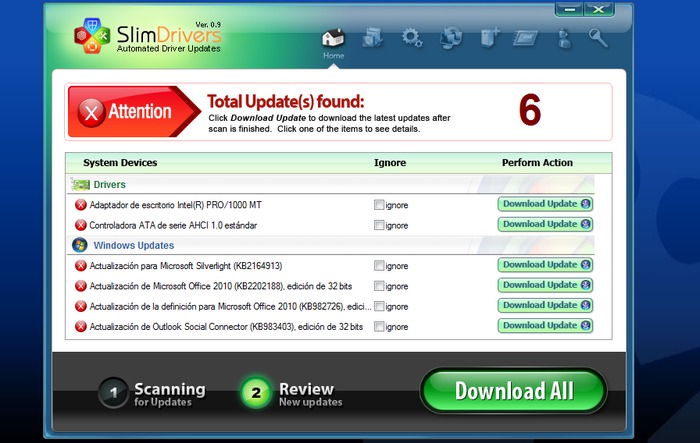Open the calendar scheduler icon in toolbar

coord(373,38)
